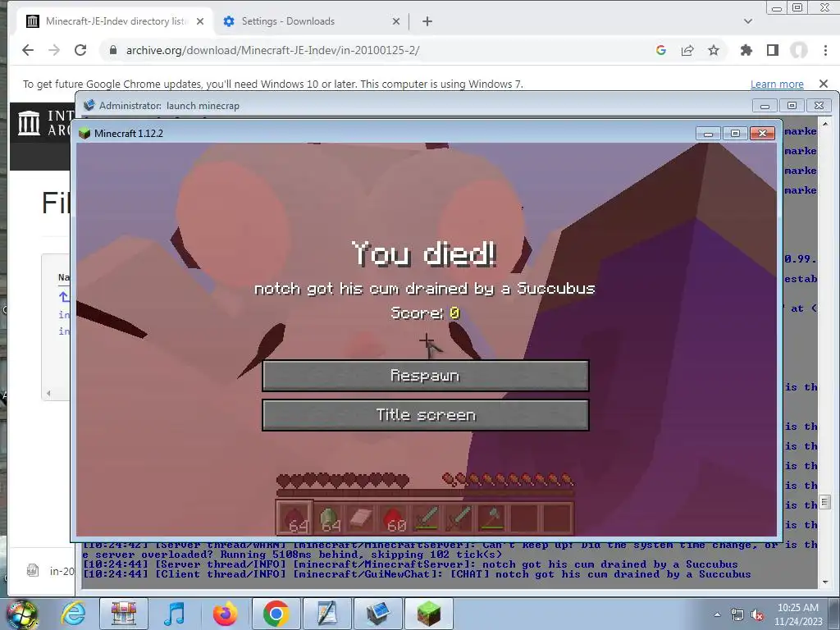840x630 pixels.
Task: Click the network tray icon
Action: pyautogui.click(x=737, y=615)
